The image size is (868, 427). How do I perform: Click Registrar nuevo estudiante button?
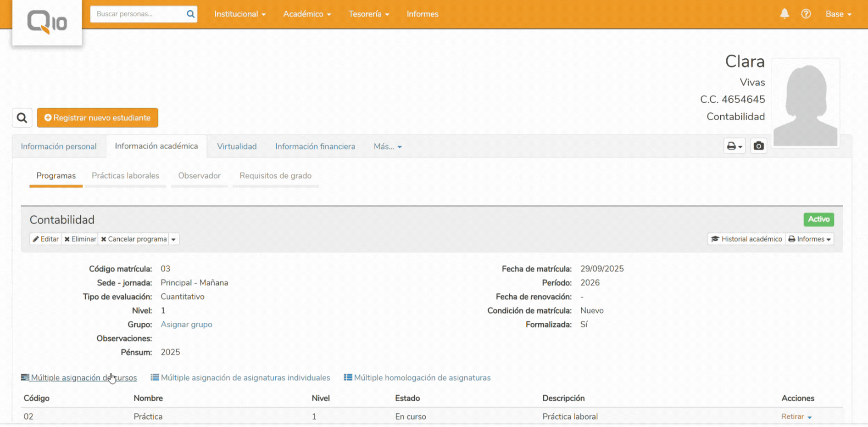[x=97, y=118]
